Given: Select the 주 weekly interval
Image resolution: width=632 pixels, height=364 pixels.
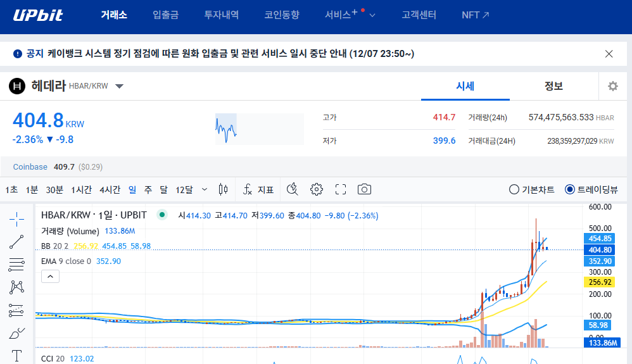Looking at the screenshot, I should coord(148,189).
